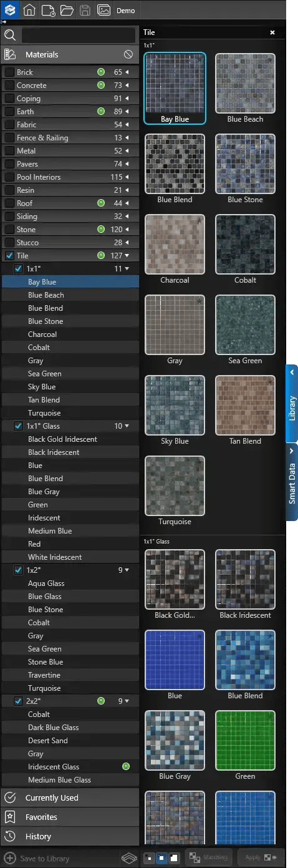298x868 pixels.
Task: Open the Library side tab
Action: coord(292,402)
